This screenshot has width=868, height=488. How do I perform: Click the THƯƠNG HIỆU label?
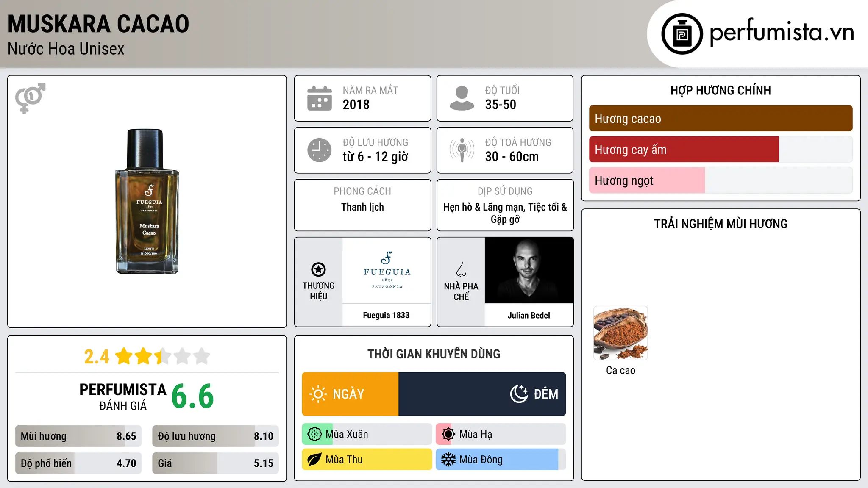coord(318,291)
